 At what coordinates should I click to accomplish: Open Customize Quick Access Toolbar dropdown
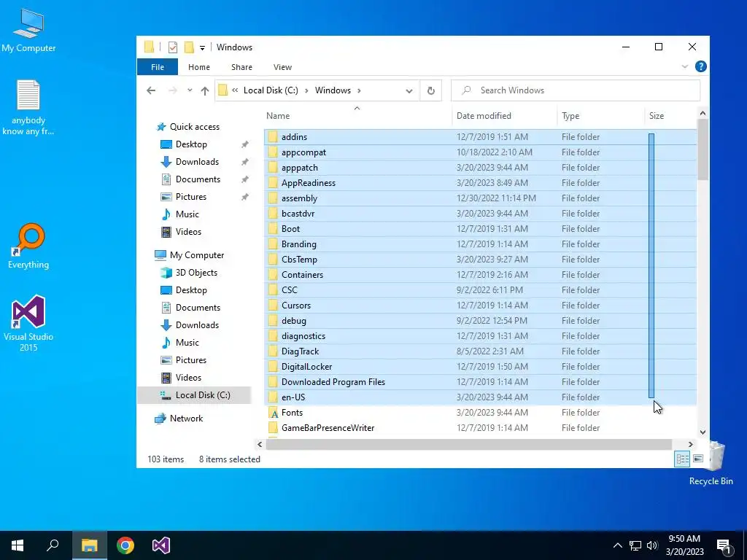pos(203,47)
